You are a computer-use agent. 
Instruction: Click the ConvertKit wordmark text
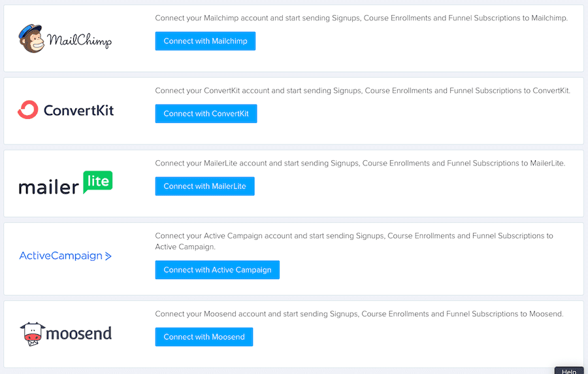click(x=79, y=110)
